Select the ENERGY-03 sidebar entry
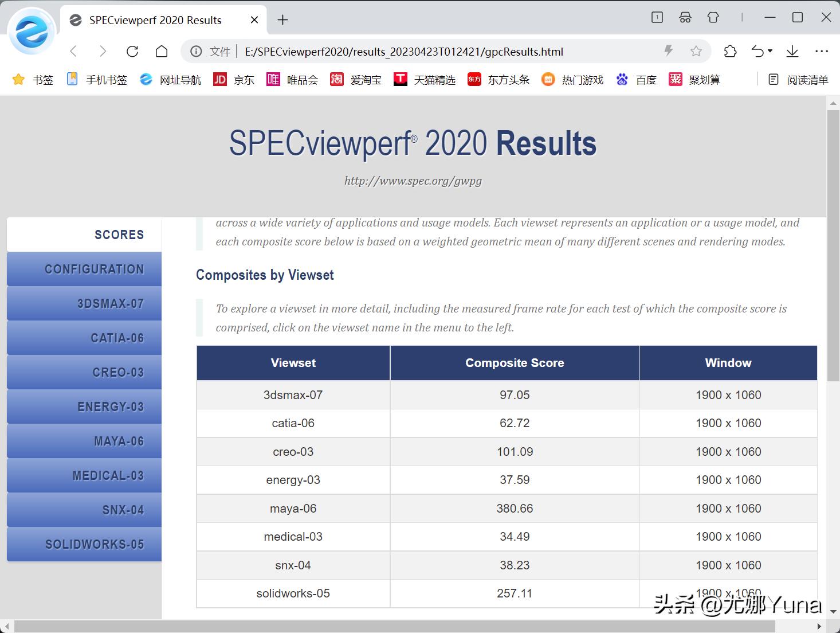The image size is (840, 633). [x=84, y=407]
